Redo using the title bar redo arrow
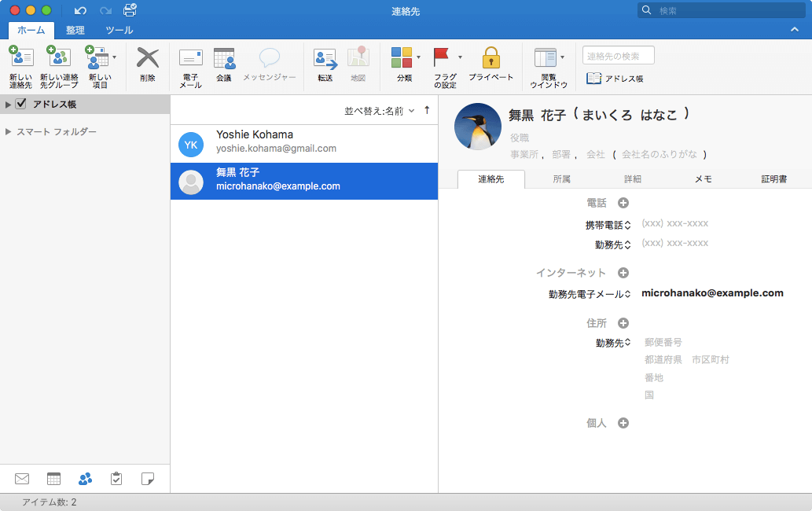 pyautogui.click(x=105, y=10)
